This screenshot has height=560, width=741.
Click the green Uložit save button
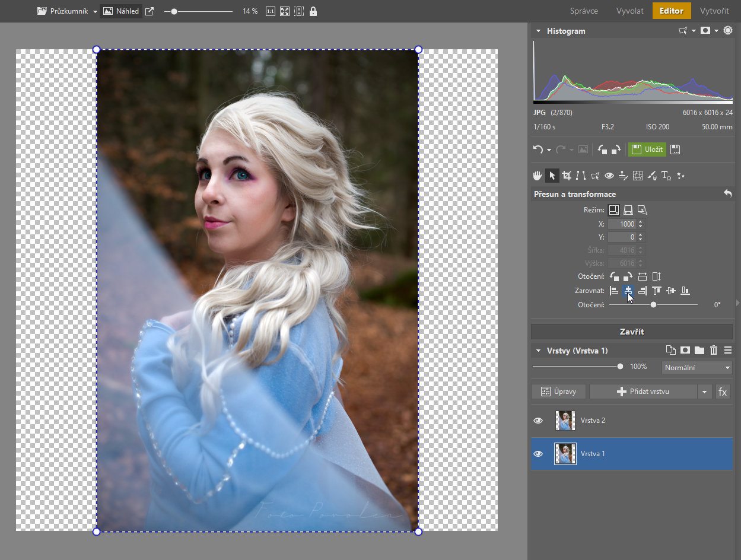coord(647,149)
